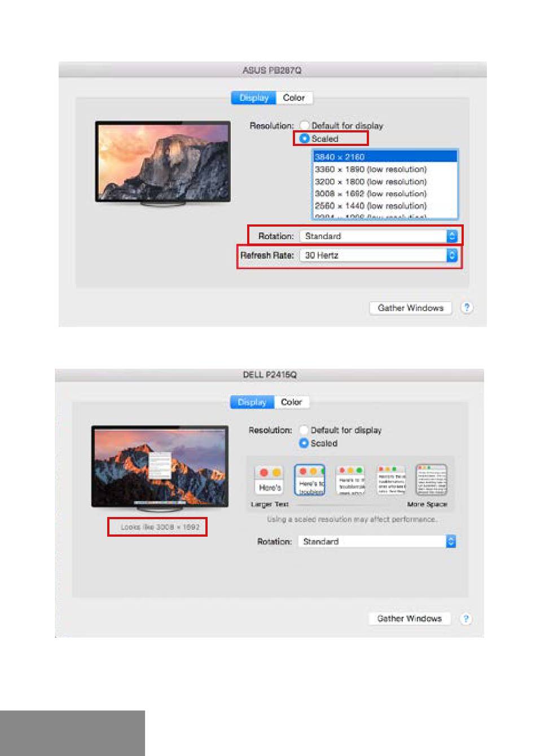Select Default for display in ASUS window
The image size is (536, 756).
pyautogui.click(x=305, y=125)
